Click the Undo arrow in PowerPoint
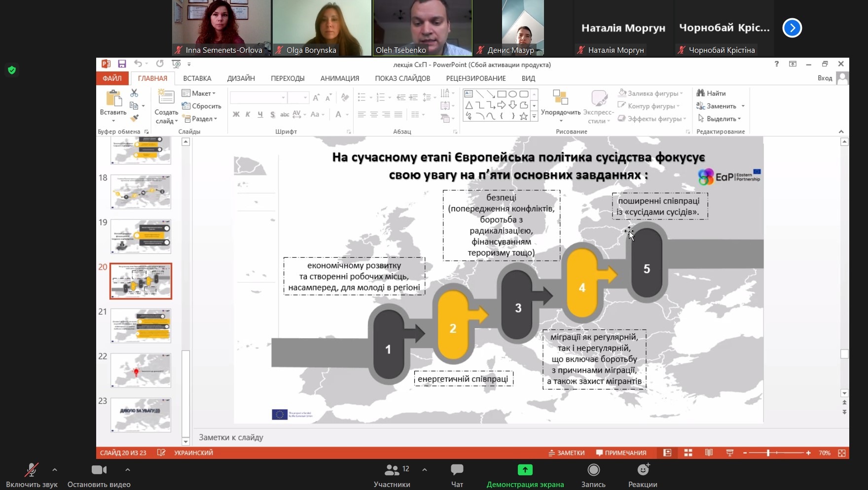 click(x=138, y=64)
